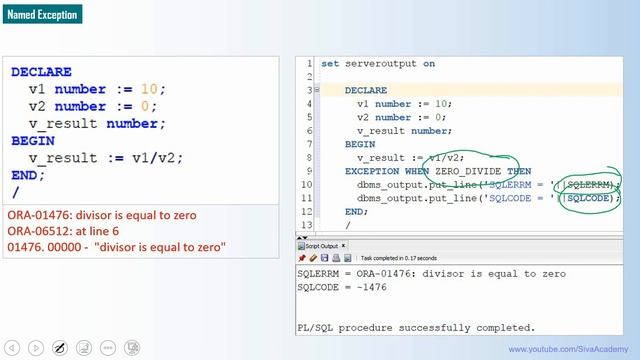Pin the Script Output panel

302,258
